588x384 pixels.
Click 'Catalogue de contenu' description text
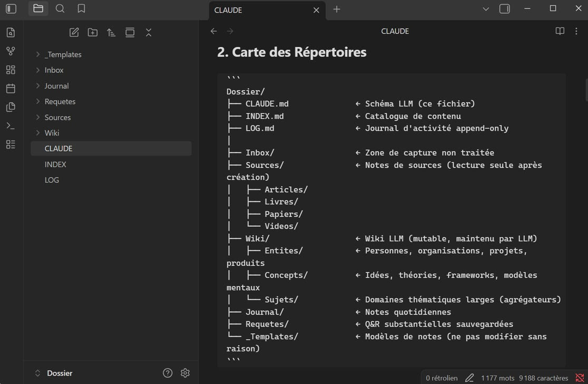coord(413,117)
